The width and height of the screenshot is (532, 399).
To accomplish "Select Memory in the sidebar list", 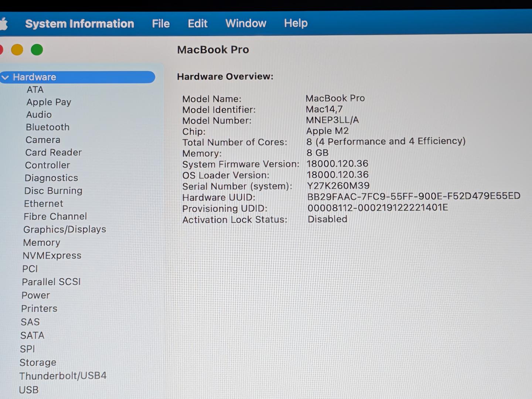I will pyautogui.click(x=41, y=243).
